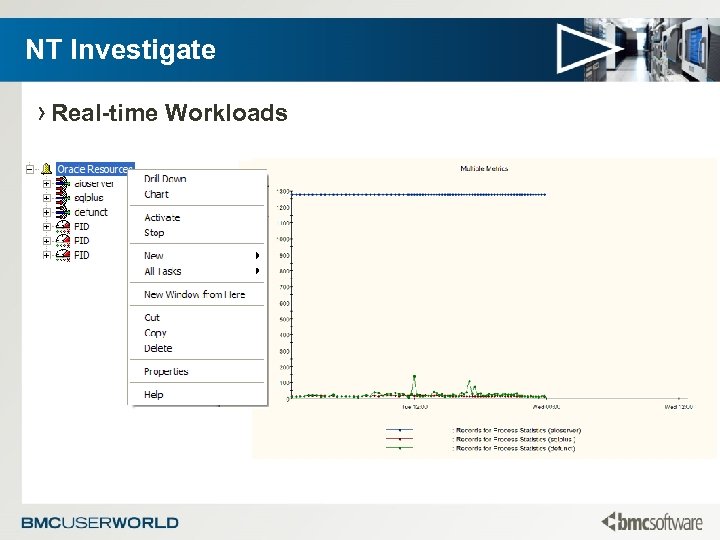Click the flat blue series line in chart
This screenshot has width=720, height=540.
(x=418, y=194)
